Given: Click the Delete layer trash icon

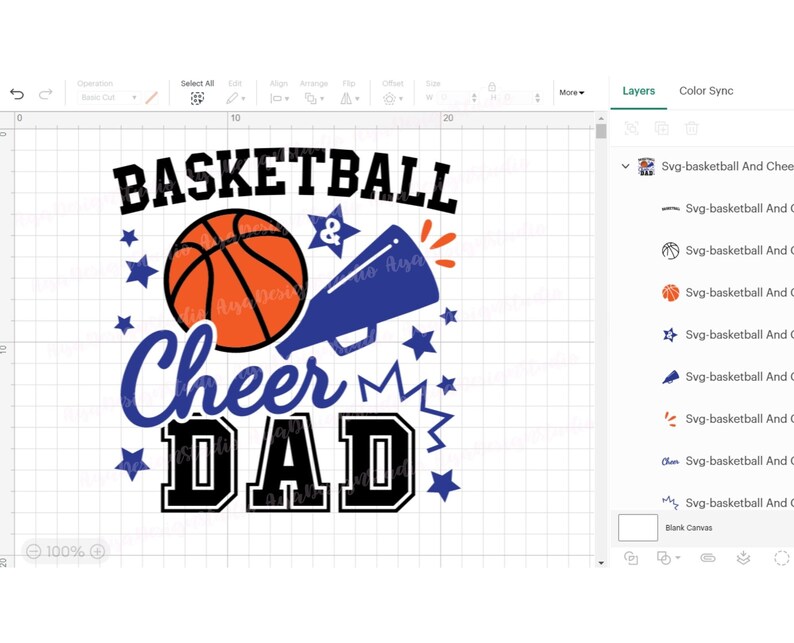Looking at the screenshot, I should (x=692, y=128).
